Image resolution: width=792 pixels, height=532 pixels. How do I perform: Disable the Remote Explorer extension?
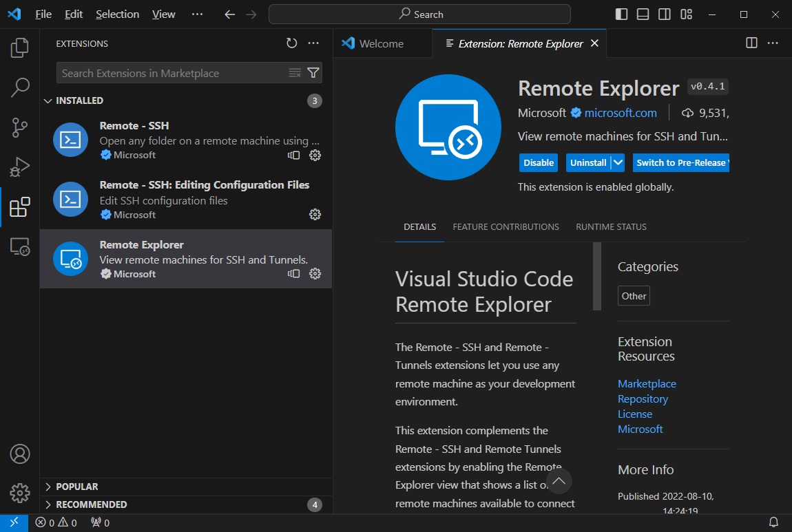(538, 162)
